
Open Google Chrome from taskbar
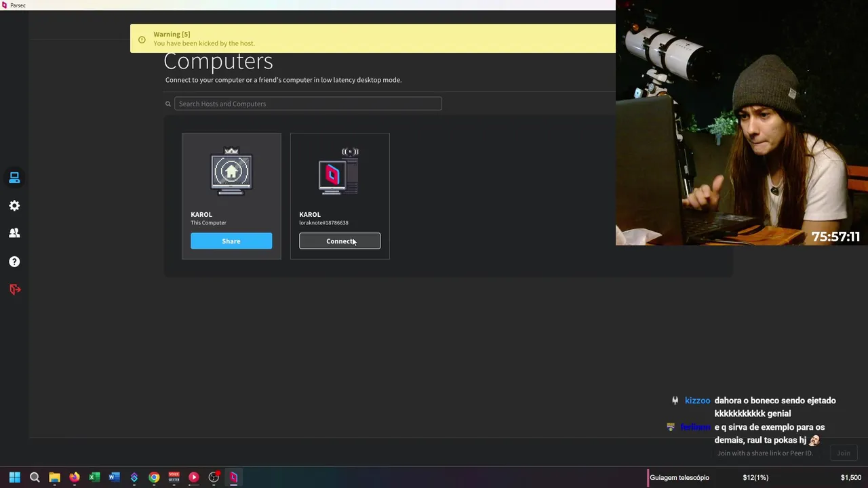(154, 477)
